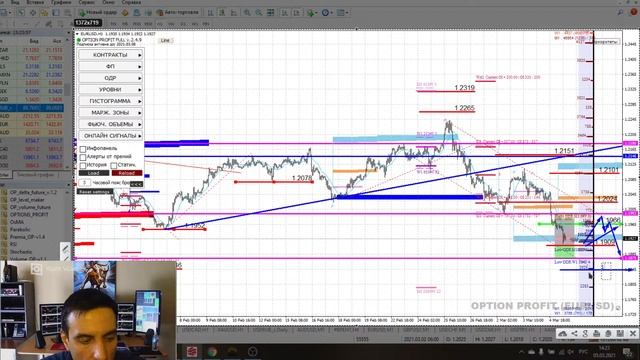Open the Вид menu

click(15, 2)
